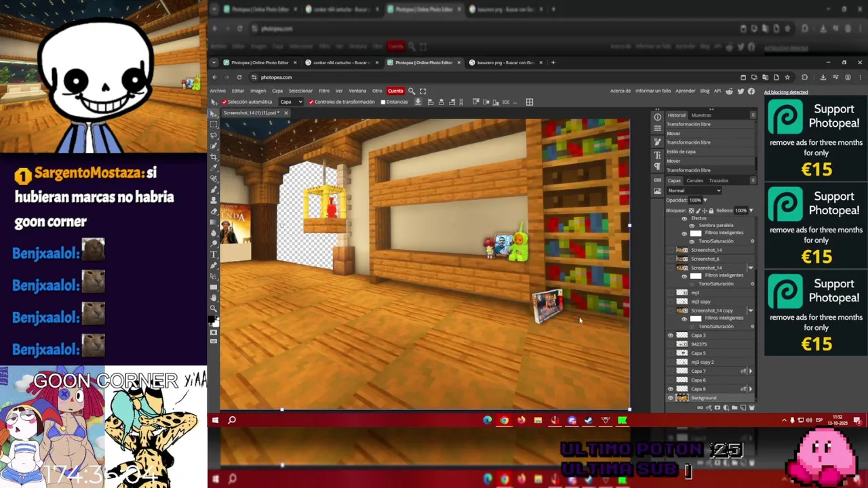Select the Lasso tool
Image resolution: width=868 pixels, height=488 pixels.
pyautogui.click(x=214, y=136)
